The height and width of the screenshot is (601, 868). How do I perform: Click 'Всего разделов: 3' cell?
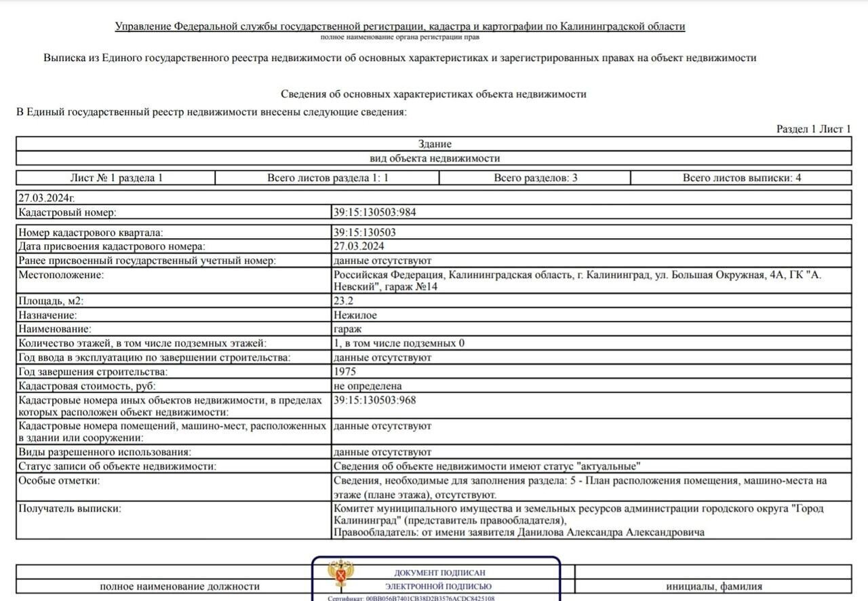tap(535, 178)
